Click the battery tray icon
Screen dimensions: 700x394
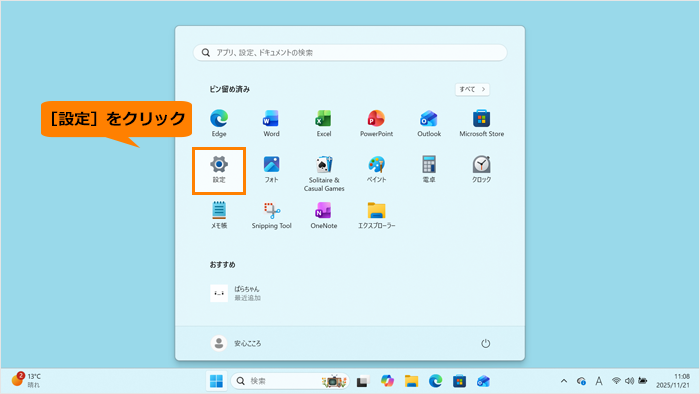(643, 381)
